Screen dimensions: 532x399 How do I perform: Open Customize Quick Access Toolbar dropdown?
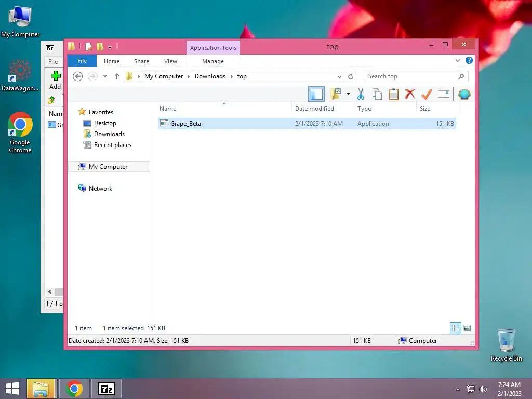[110, 47]
